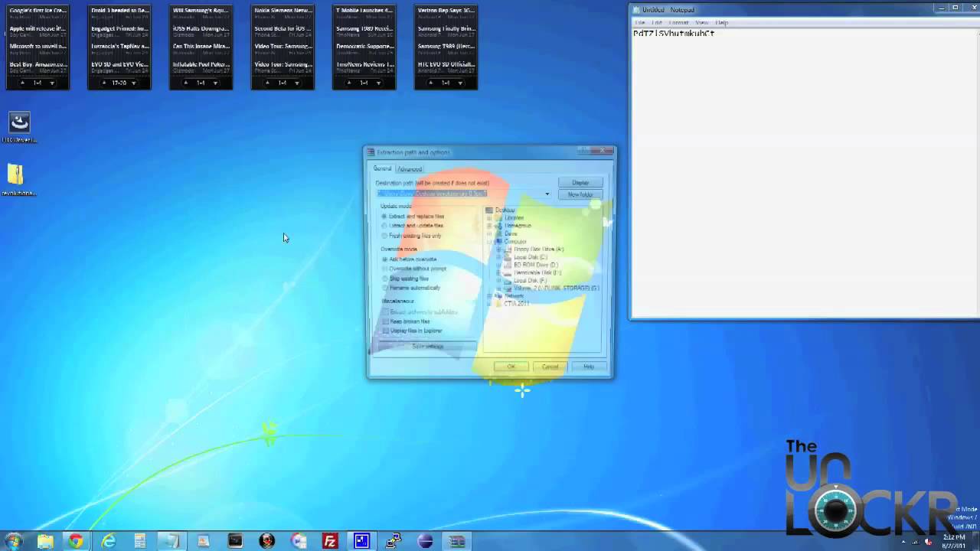Select Computer in the folder tree
980x551 pixels.
click(x=514, y=242)
